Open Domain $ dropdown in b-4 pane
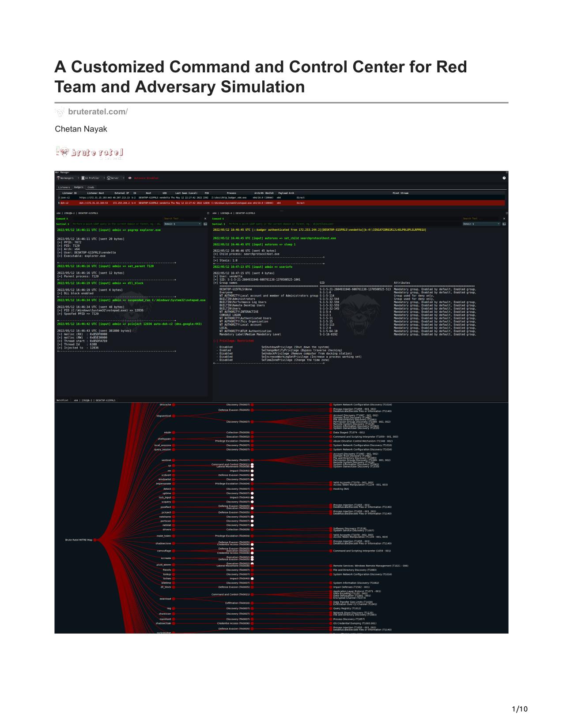This screenshot has height=728, width=563. click(x=481, y=224)
